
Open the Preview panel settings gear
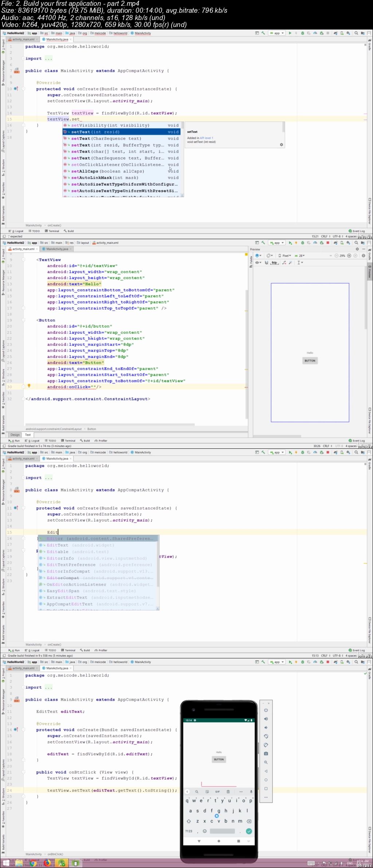(x=357, y=249)
